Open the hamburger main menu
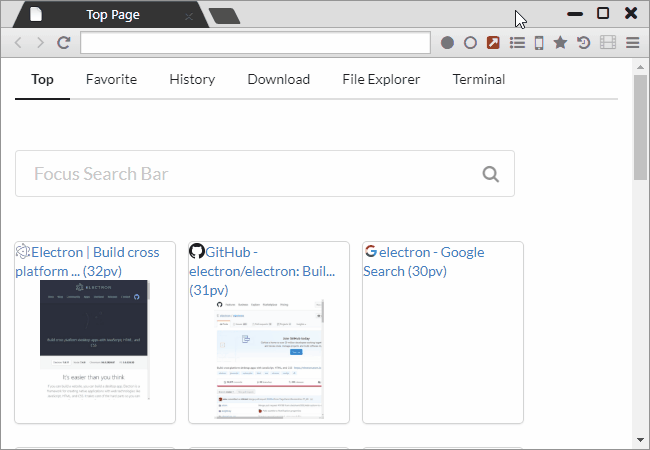650x450 pixels. pos(633,42)
